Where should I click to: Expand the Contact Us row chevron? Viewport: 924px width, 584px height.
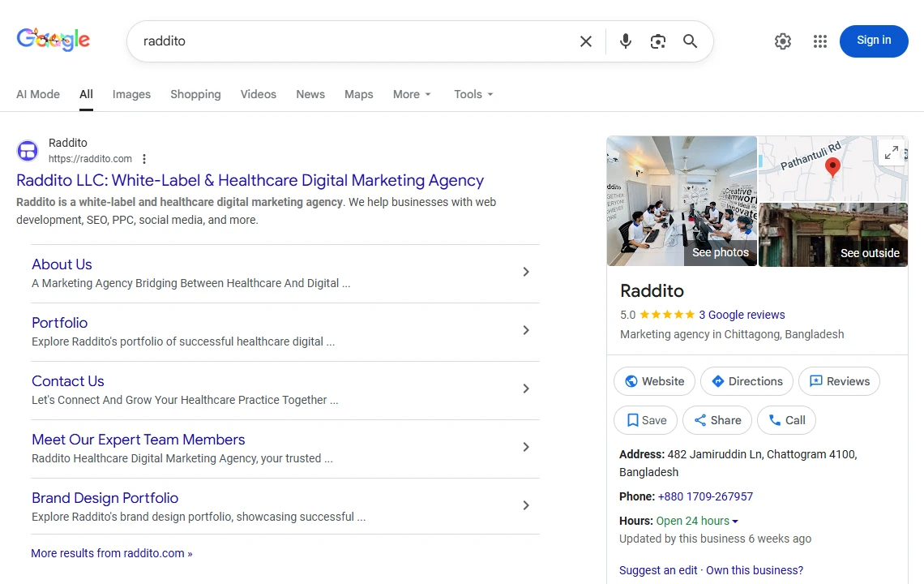526,389
